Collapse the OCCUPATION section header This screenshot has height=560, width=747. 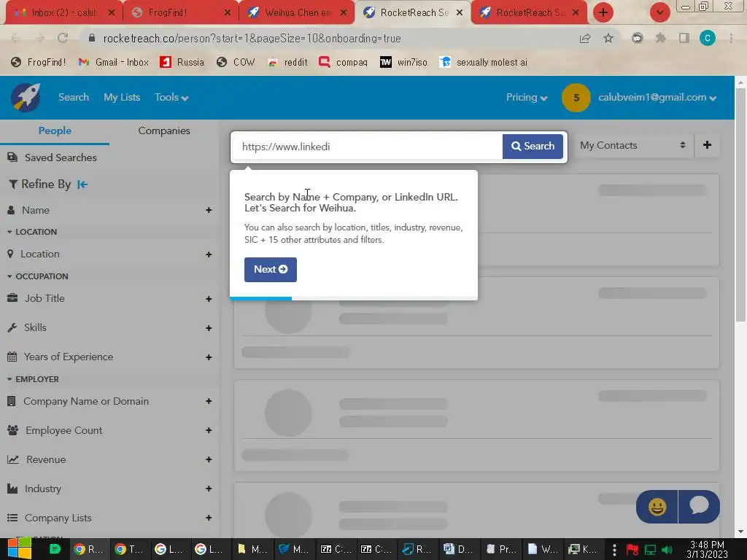(38, 276)
